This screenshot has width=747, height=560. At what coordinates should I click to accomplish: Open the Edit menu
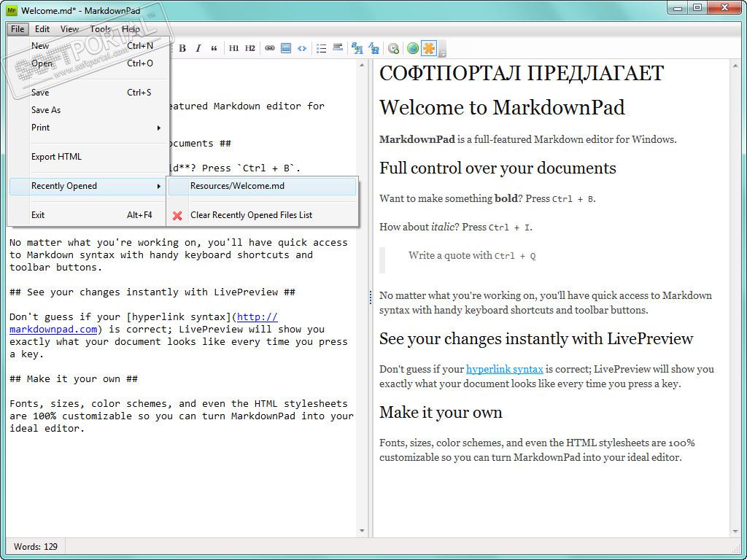tap(42, 29)
